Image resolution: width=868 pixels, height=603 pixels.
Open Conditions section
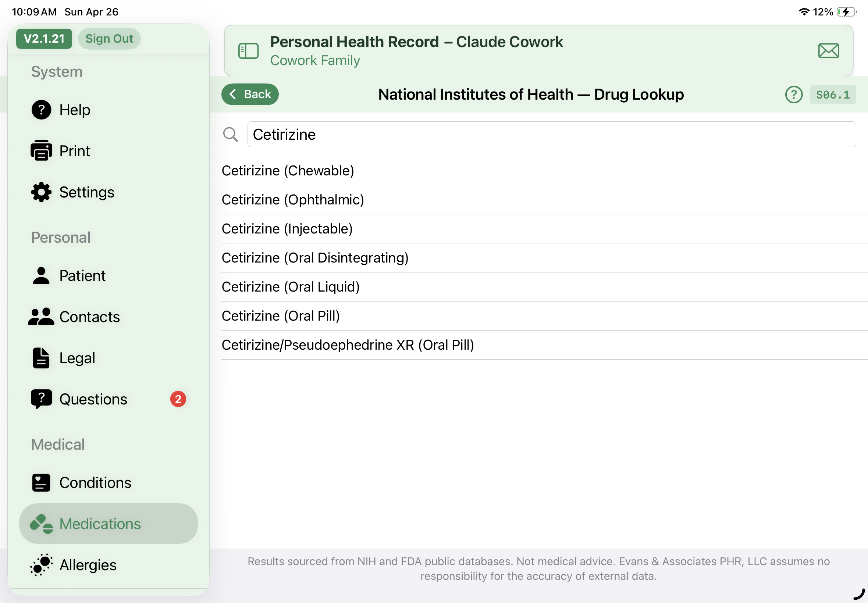pos(108,482)
